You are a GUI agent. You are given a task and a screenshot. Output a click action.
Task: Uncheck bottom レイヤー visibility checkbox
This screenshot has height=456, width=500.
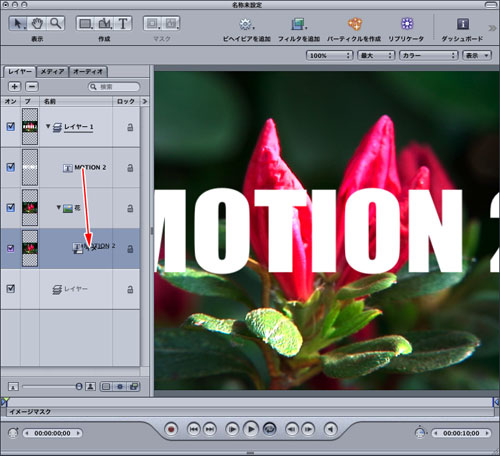(11, 288)
